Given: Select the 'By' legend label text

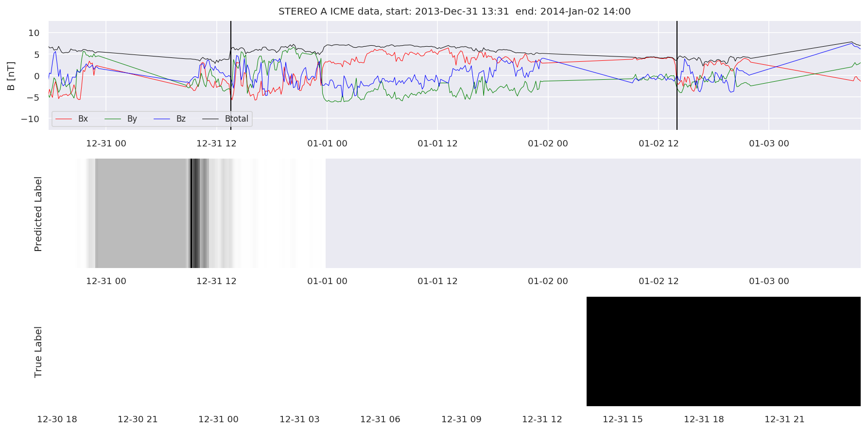Looking at the screenshot, I should 132,119.
